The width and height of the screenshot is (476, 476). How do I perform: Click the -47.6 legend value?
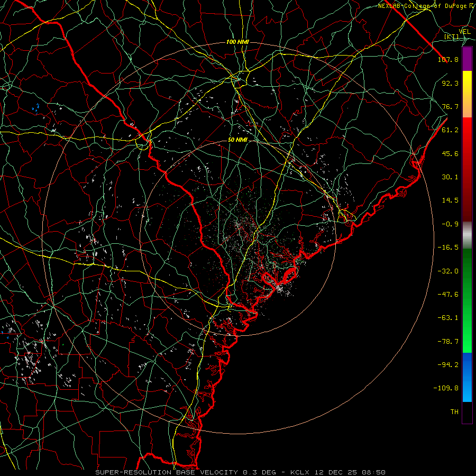pyautogui.click(x=448, y=295)
